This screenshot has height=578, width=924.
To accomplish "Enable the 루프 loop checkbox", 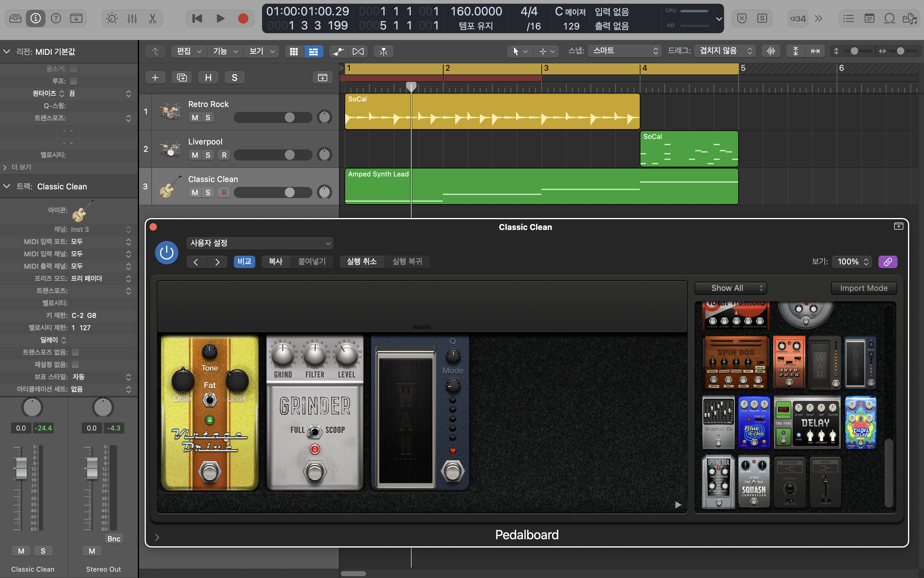I will (74, 81).
